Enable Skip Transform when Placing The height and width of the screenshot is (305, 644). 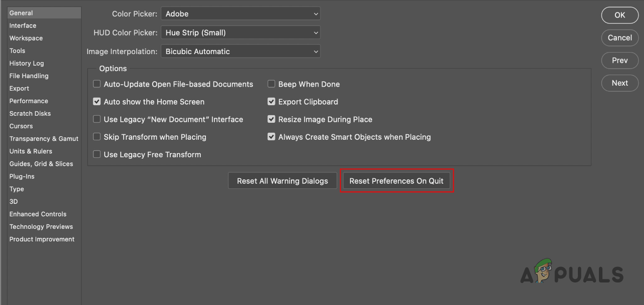pos(97,137)
